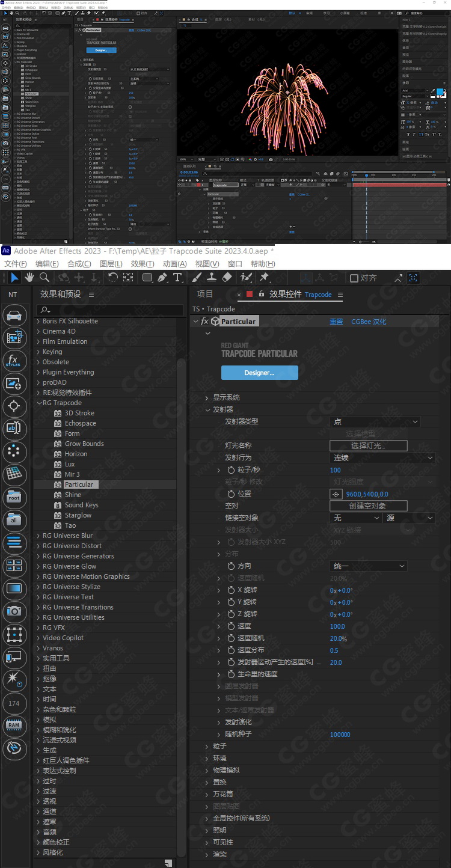The image size is (451, 868).
Task: Click the image thumbnails grid sidebar icon
Action: pyautogui.click(x=13, y=566)
